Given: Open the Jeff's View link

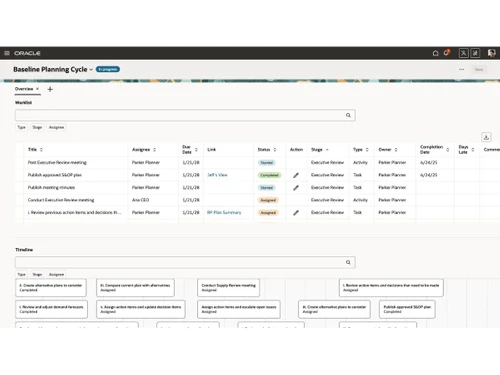Looking at the screenshot, I should coord(217,175).
